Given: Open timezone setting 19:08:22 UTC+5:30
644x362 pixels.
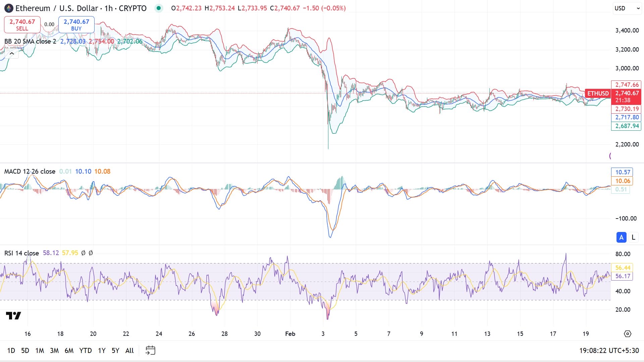Looking at the screenshot, I should pos(609,350).
